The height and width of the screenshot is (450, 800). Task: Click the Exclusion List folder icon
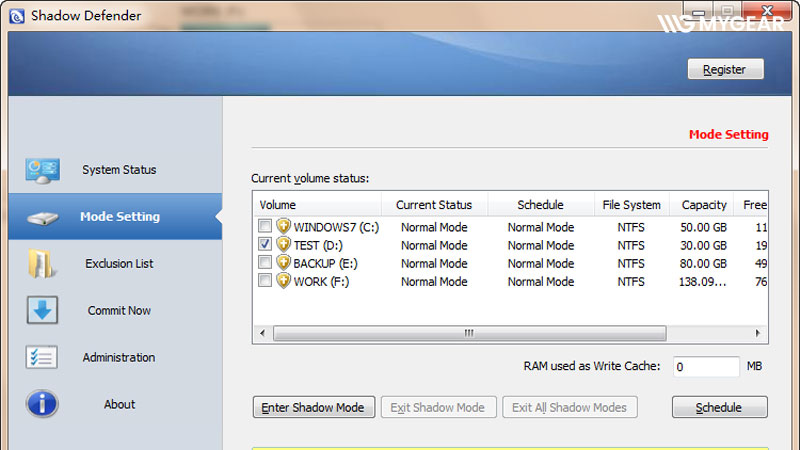point(41,264)
